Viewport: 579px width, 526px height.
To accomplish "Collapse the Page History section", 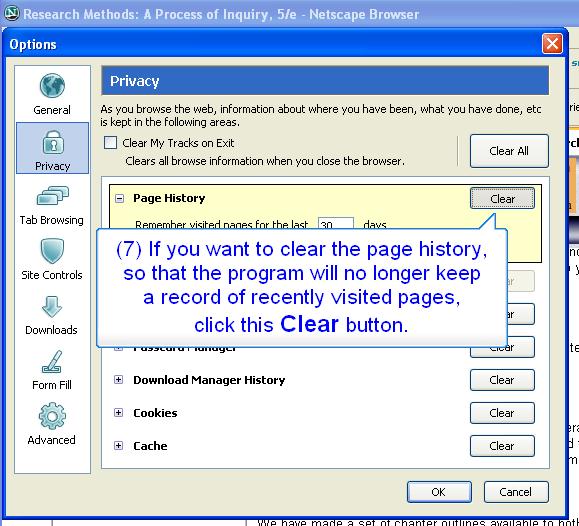I will (x=119, y=199).
